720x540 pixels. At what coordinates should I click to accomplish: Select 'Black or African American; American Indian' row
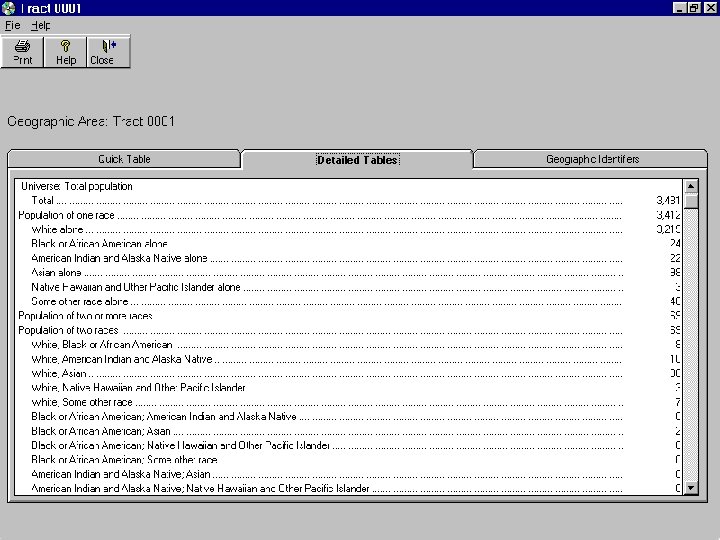coord(349,416)
